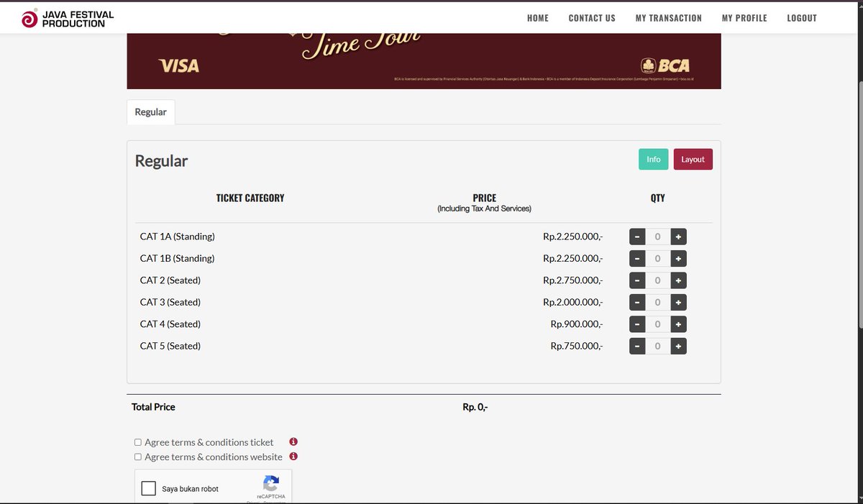Click CAT 1A quantity input field
This screenshot has width=863, height=504.
pyautogui.click(x=657, y=237)
